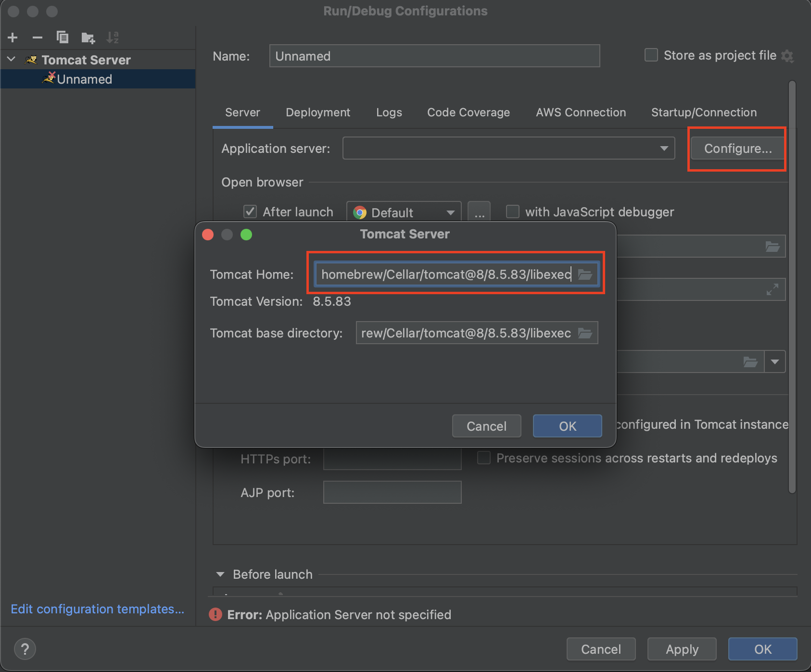The image size is (811, 672).
Task: Browse folder icon for Tomcat base directory
Action: 585,333
